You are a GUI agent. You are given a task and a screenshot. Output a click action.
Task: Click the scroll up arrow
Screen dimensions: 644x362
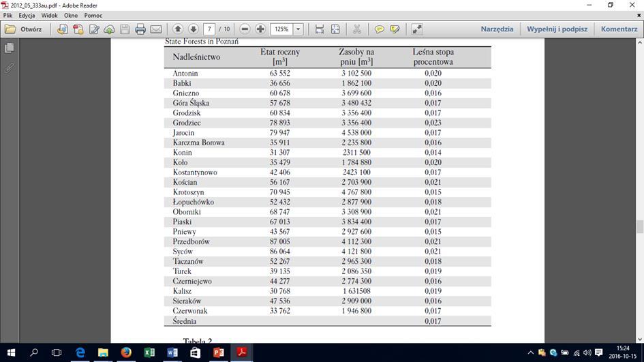tap(639, 42)
